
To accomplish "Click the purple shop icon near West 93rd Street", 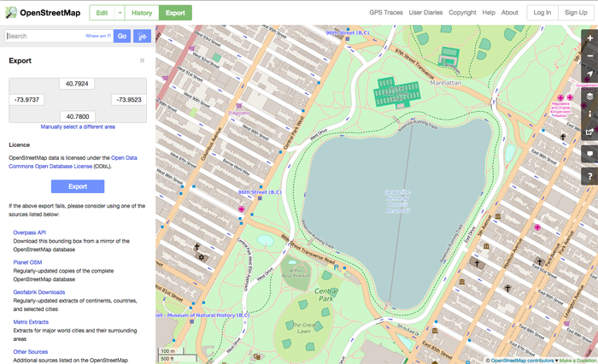I will [x=192, y=49].
